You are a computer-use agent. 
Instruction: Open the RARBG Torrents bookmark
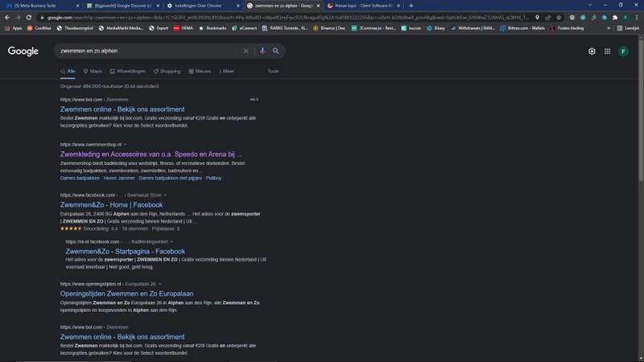[285, 28]
